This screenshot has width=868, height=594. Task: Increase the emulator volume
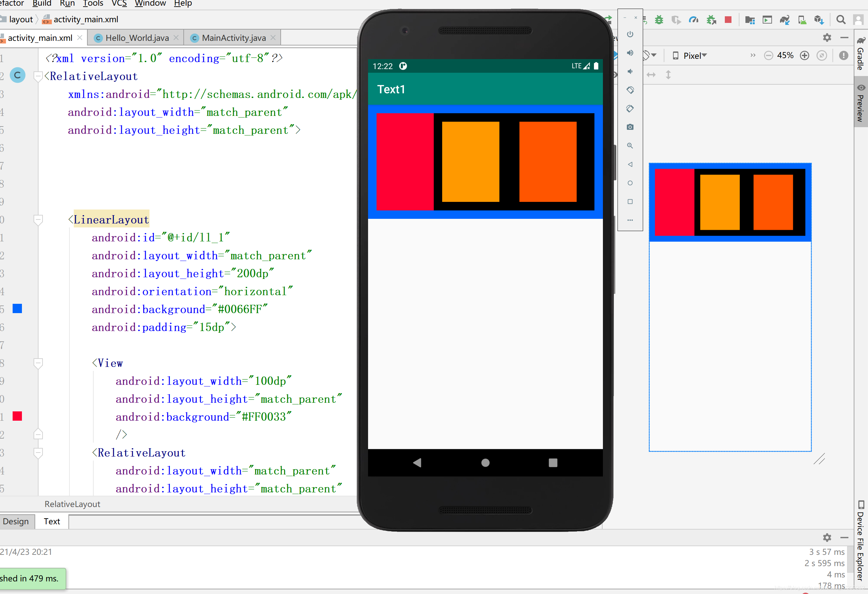click(630, 53)
